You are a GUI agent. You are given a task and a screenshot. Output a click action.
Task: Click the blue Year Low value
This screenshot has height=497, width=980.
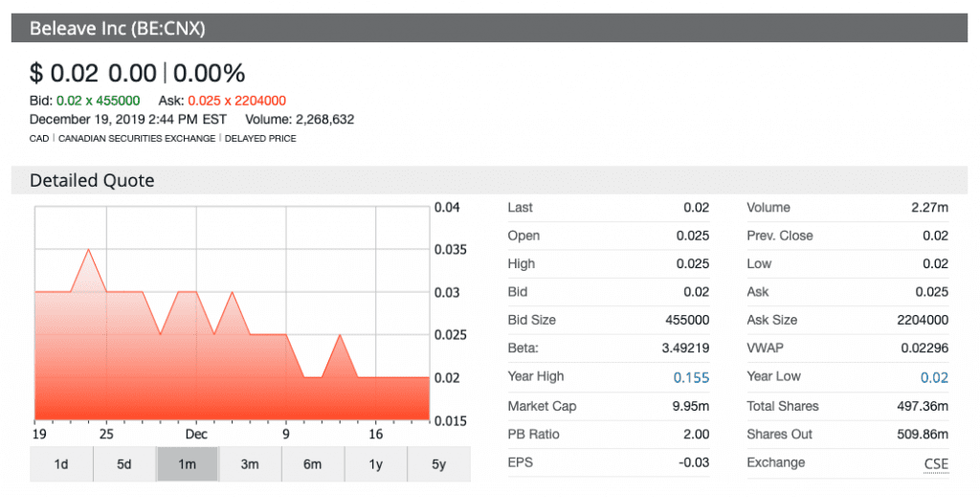[934, 377]
